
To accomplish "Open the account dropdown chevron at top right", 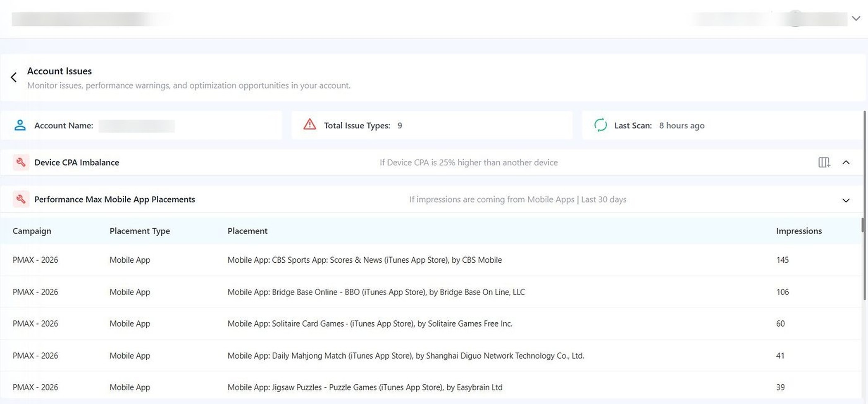I will coord(856,19).
